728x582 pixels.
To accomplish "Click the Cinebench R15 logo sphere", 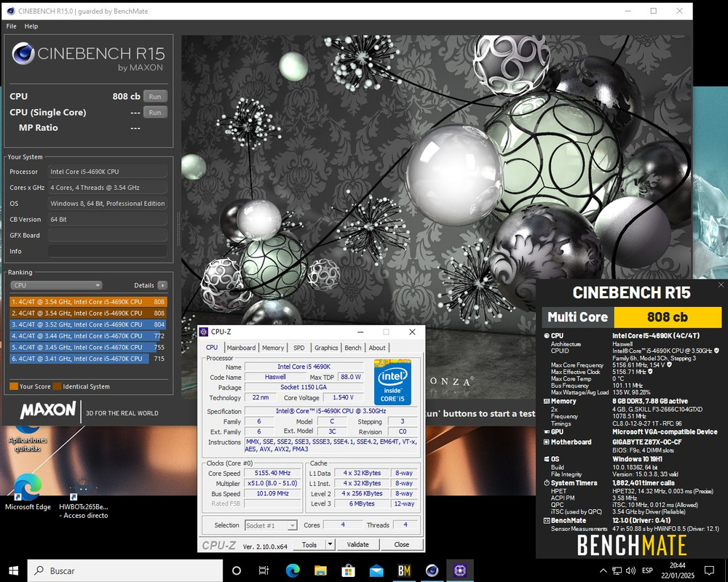I will tap(23, 53).
